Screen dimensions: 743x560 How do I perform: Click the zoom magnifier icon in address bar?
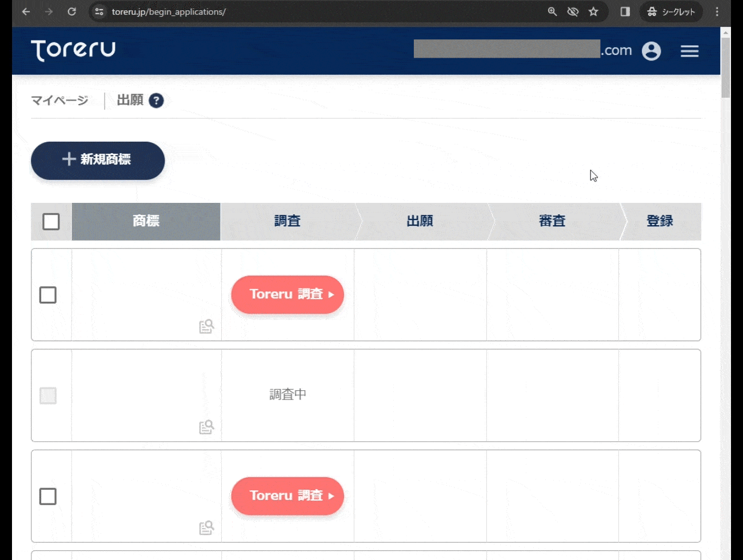(552, 11)
